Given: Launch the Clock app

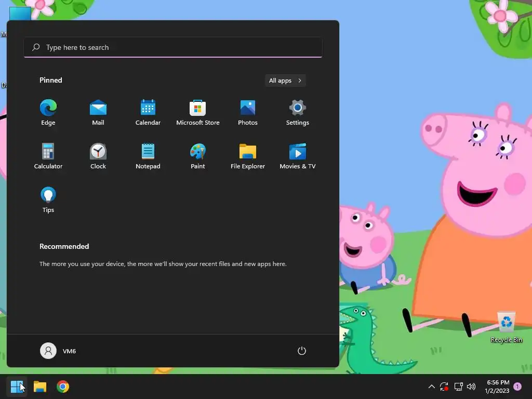Looking at the screenshot, I should [x=98, y=156].
